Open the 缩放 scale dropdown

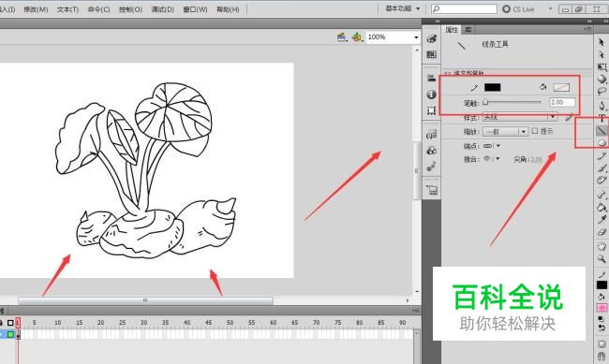click(505, 132)
